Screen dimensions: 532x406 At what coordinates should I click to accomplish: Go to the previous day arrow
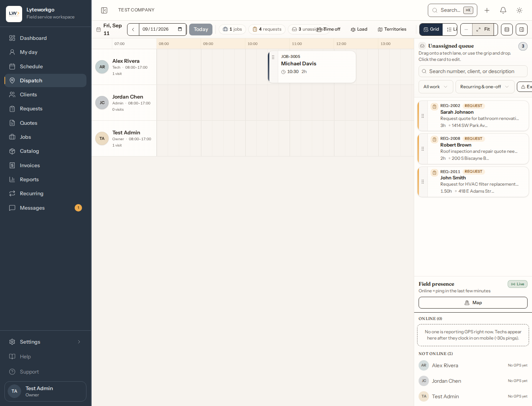coord(133,30)
